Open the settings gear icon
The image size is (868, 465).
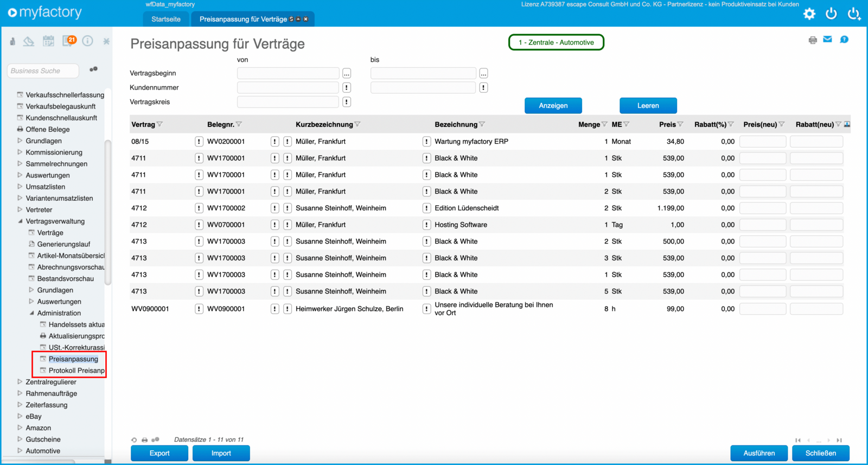tap(809, 14)
